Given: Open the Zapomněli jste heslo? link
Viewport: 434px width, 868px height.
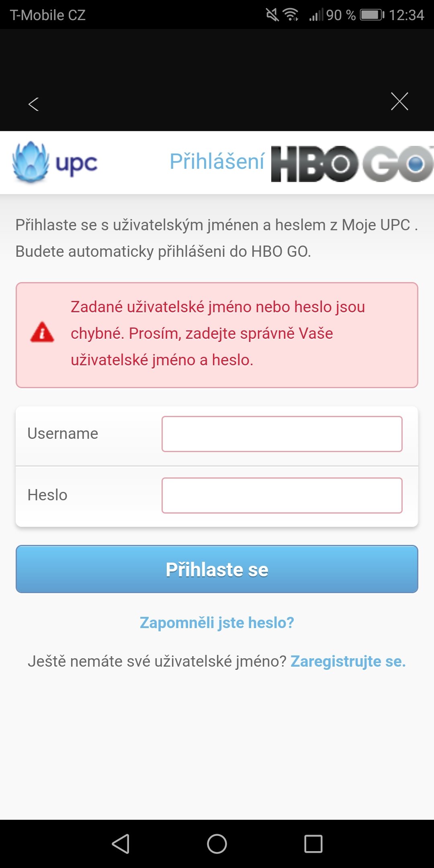Looking at the screenshot, I should 217,622.
